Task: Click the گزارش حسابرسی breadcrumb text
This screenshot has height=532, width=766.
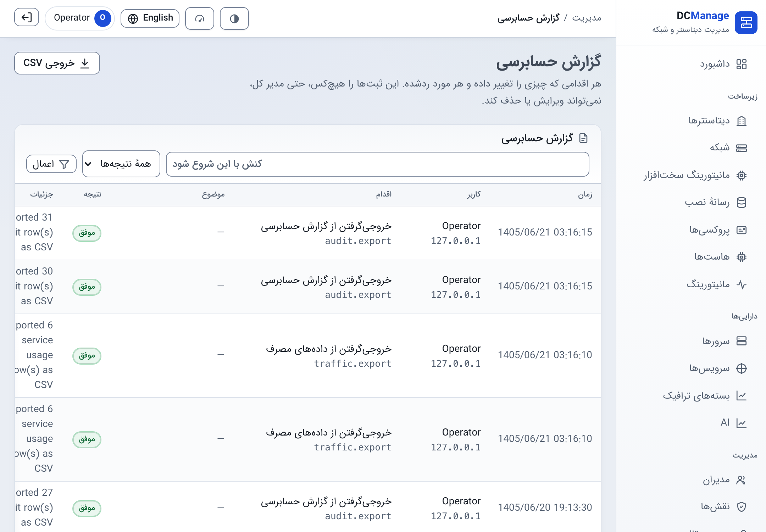Action: [528, 18]
